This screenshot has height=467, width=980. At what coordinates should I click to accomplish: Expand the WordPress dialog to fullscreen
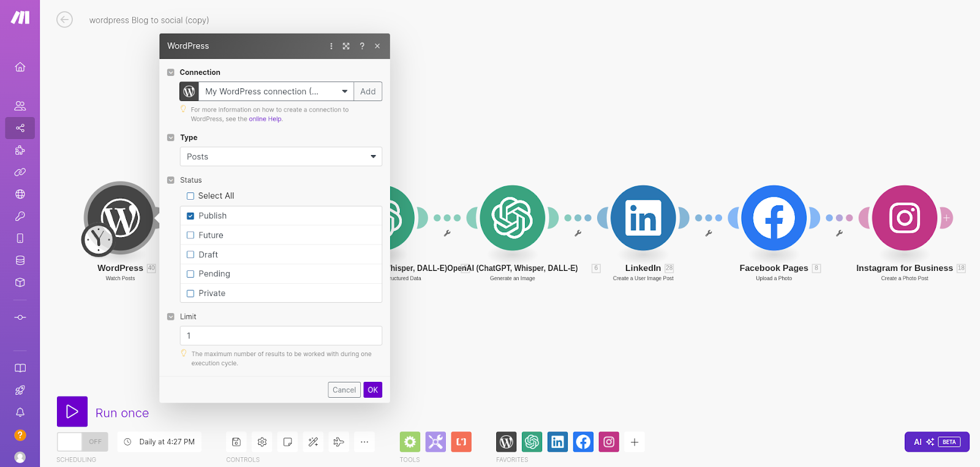(346, 46)
